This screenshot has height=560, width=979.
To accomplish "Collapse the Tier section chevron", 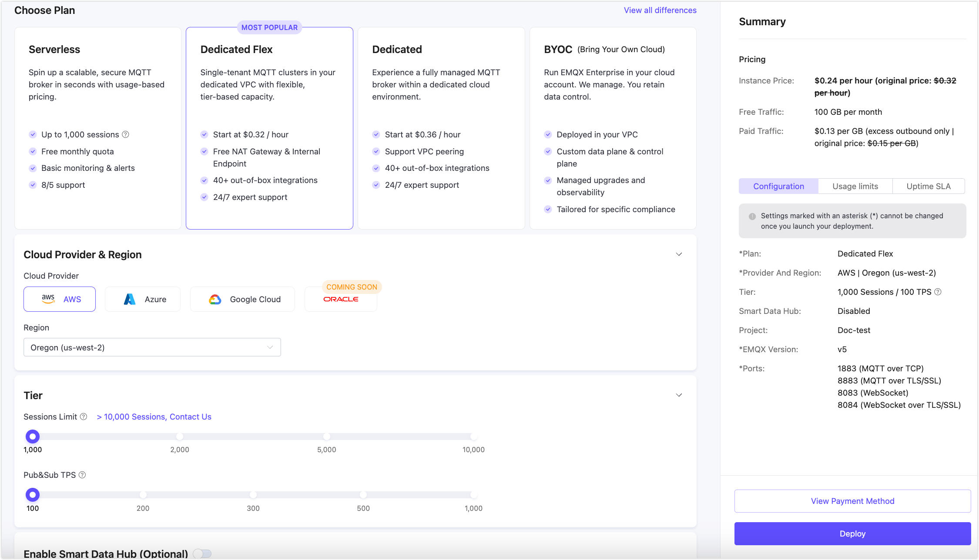I will click(x=679, y=395).
